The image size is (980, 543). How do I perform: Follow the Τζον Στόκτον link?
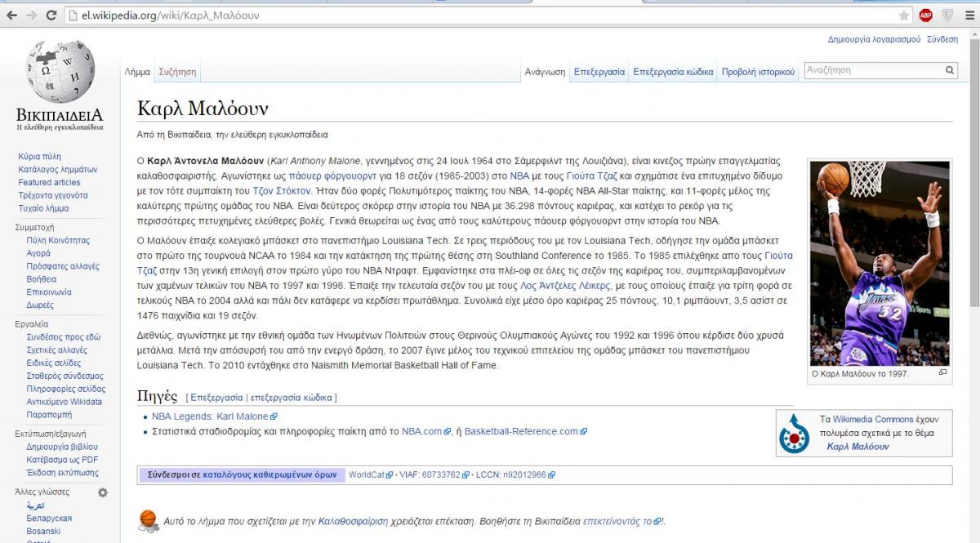pyautogui.click(x=282, y=190)
